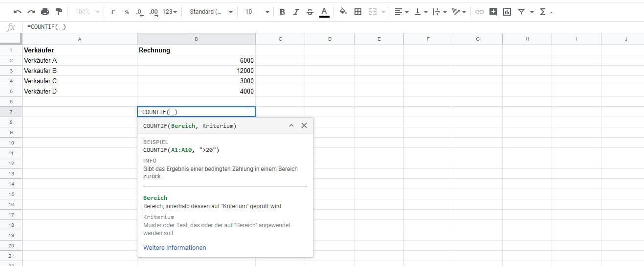
Task: Decrease decimal places with the .0 icon
Action: pos(139,12)
